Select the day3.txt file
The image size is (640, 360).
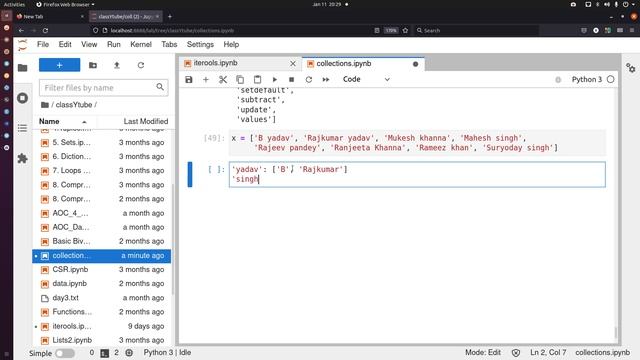pyautogui.click(x=102, y=298)
